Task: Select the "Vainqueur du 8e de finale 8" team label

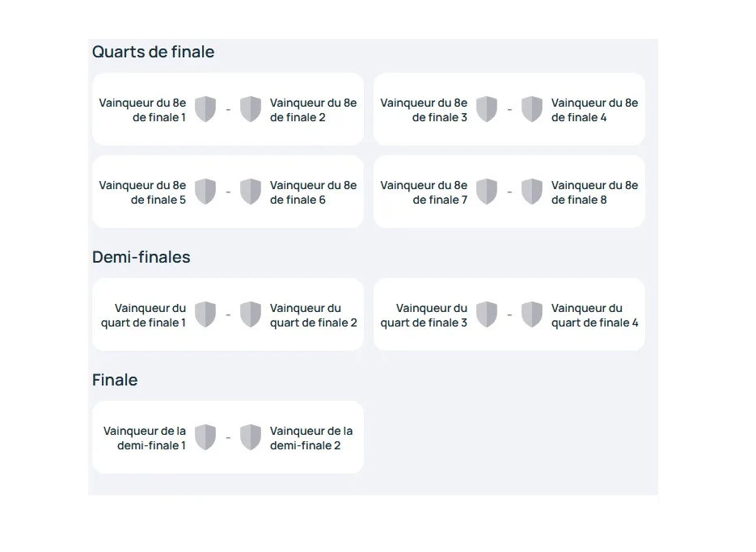Action: coord(594,192)
